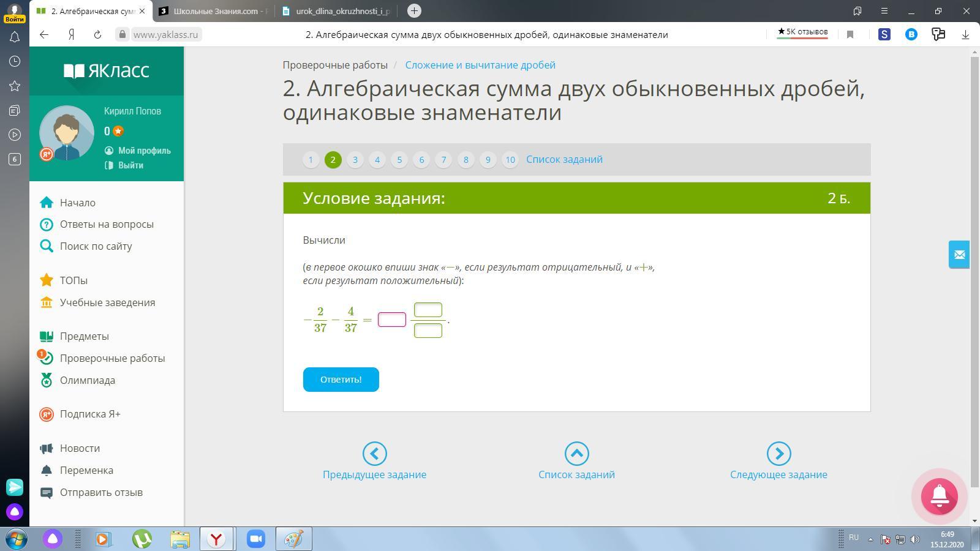
Task: Click the sign input box
Action: pos(392,320)
